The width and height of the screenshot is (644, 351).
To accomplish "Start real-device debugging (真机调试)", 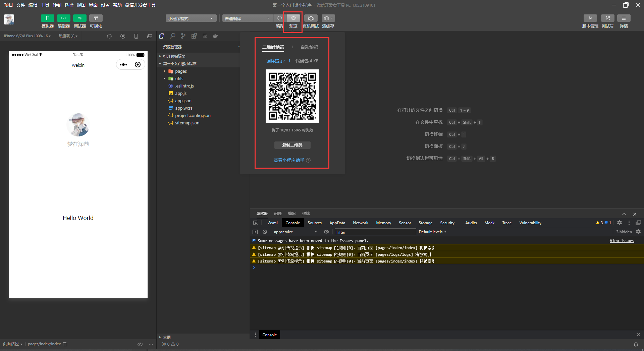I will click(x=311, y=18).
